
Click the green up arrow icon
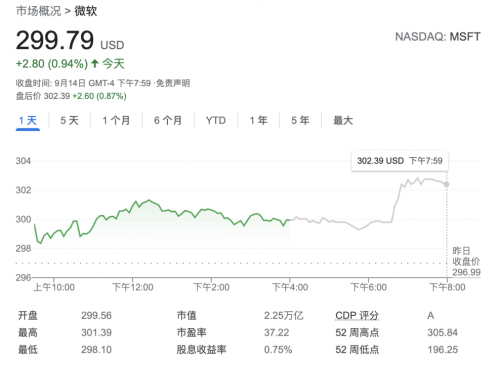(x=95, y=63)
